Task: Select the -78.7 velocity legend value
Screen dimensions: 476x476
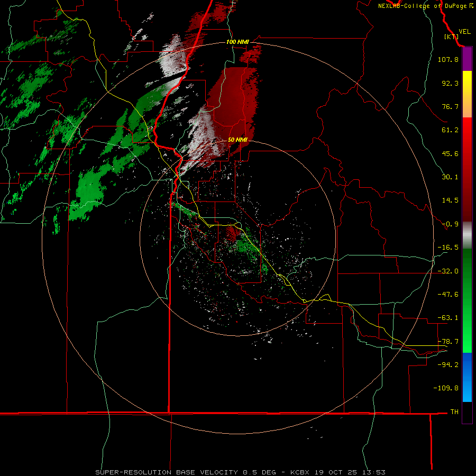Action: point(448,342)
